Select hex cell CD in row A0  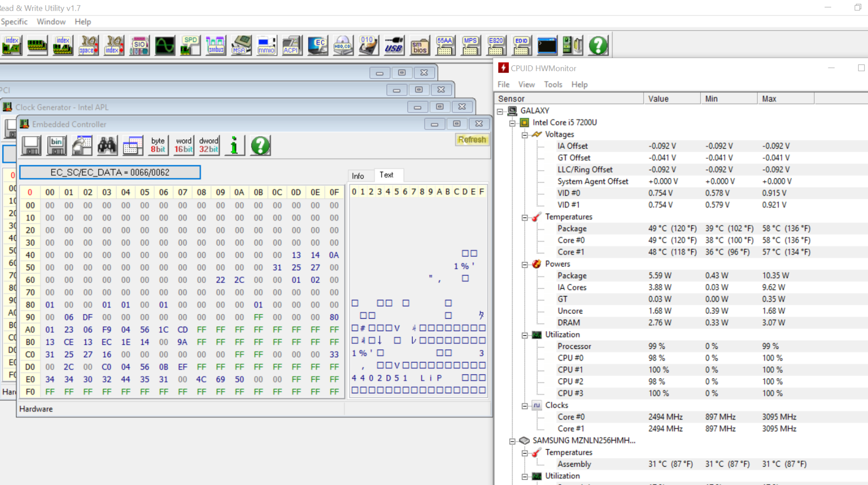[183, 330]
